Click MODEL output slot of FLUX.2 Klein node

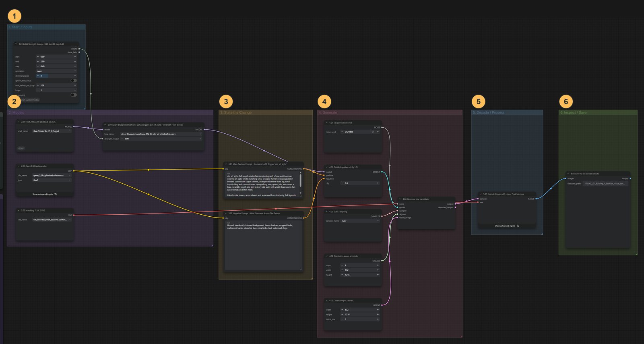click(x=74, y=126)
